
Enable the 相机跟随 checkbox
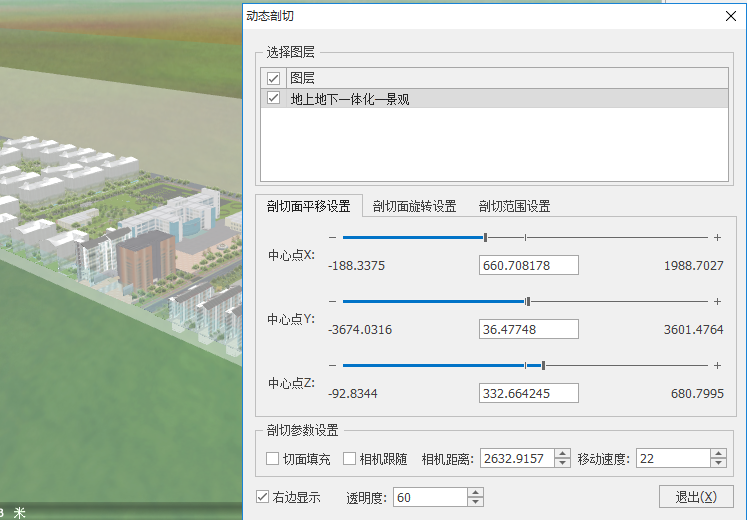click(350, 459)
